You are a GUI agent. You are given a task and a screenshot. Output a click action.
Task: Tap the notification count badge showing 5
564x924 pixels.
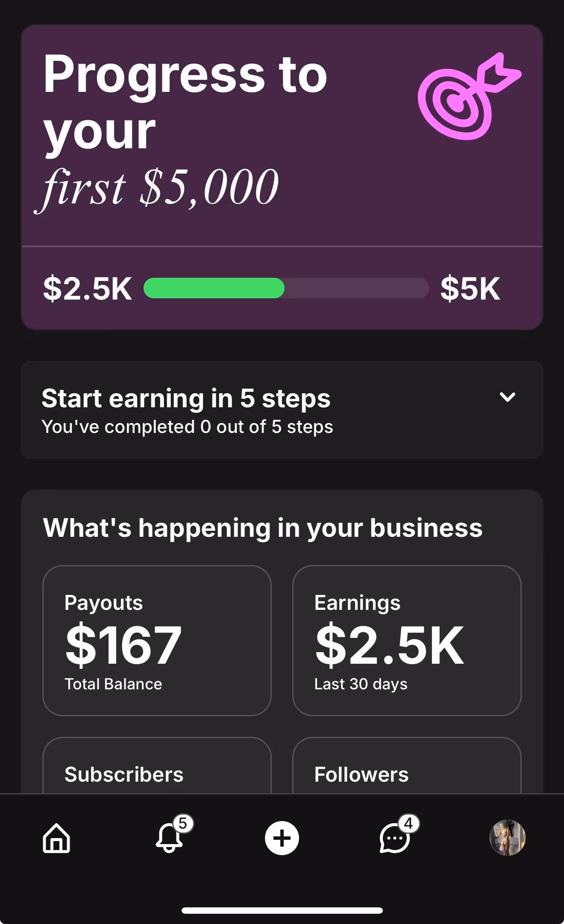point(183,823)
